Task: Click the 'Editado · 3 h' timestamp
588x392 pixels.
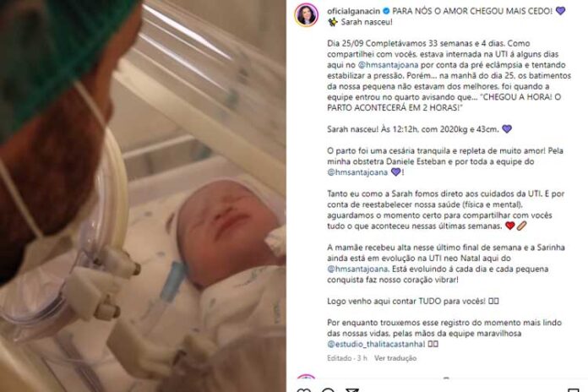Action: click(347, 358)
